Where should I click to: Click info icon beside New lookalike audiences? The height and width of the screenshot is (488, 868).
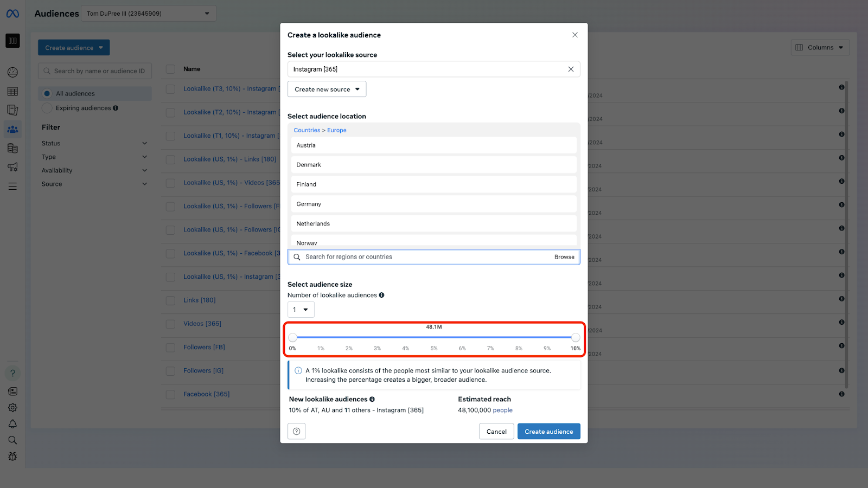pyautogui.click(x=372, y=399)
